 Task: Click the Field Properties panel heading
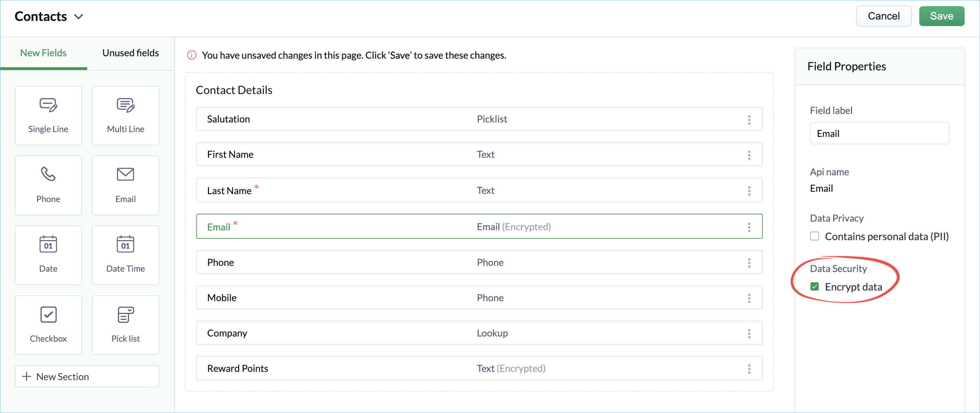pyautogui.click(x=847, y=67)
